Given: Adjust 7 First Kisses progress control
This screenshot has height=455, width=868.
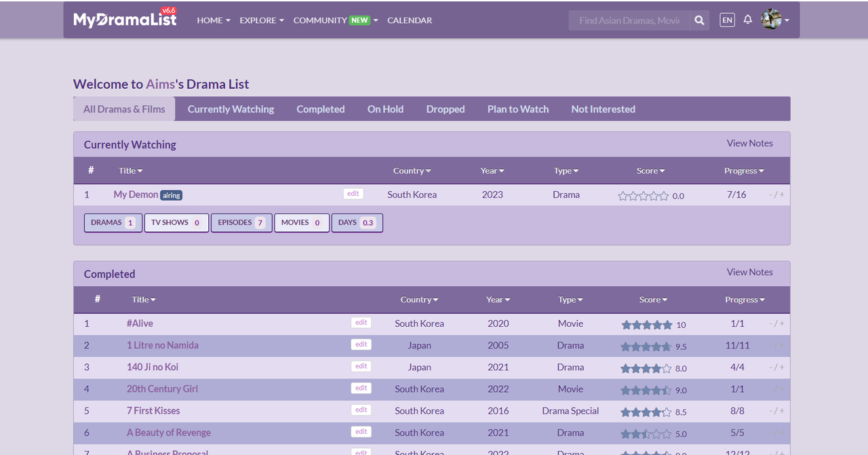Looking at the screenshot, I should (777, 410).
